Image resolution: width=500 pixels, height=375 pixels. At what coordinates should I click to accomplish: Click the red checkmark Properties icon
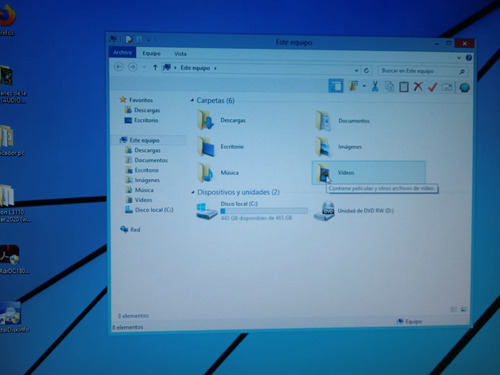pos(433,87)
